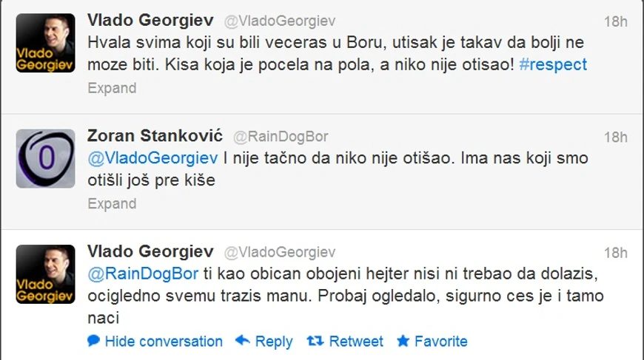Click the Reply arrow icon
This screenshot has width=644, height=360.
[242, 341]
